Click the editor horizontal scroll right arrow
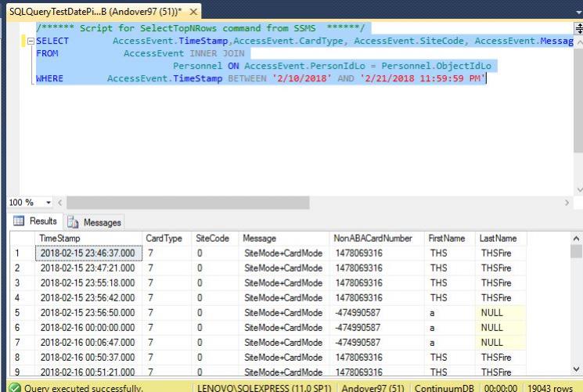The image size is (583, 392). click(x=567, y=203)
